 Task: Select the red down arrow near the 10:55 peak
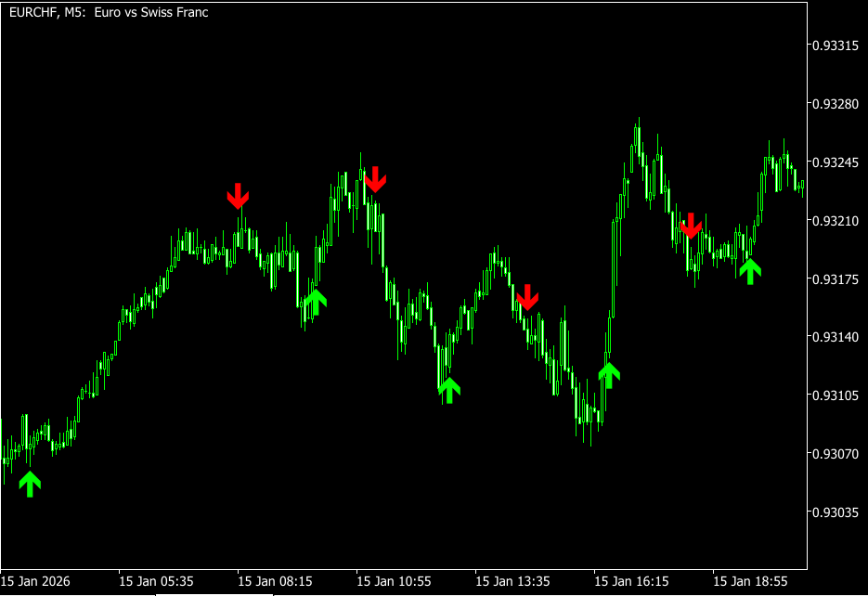(x=375, y=179)
